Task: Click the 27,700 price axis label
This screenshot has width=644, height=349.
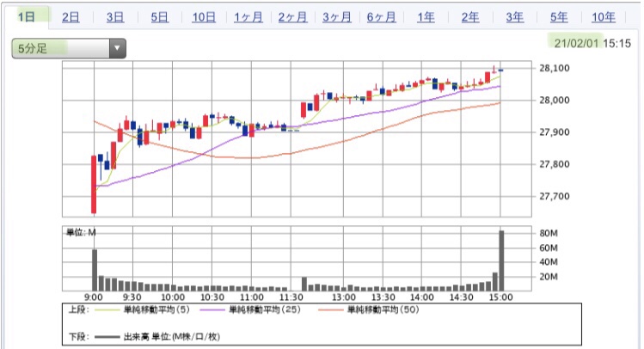Action: (555, 196)
